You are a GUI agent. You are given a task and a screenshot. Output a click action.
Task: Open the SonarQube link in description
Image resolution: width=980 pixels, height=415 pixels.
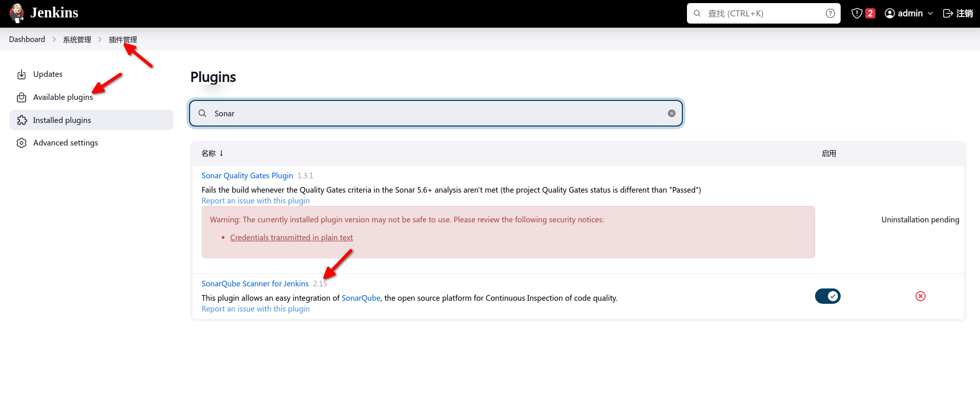361,298
